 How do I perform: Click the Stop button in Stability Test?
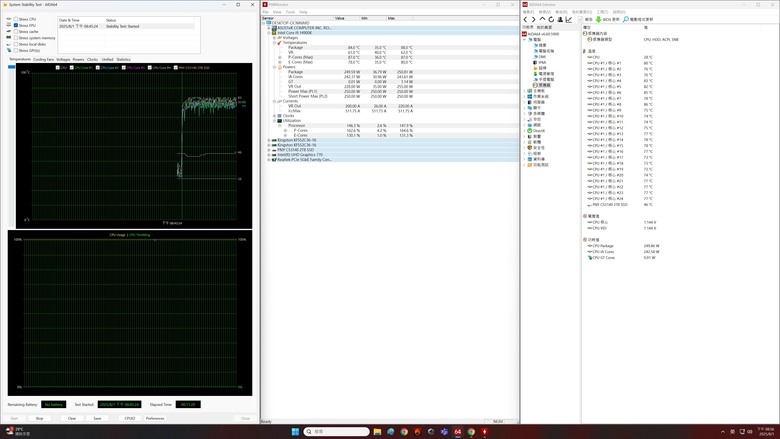(x=39, y=418)
